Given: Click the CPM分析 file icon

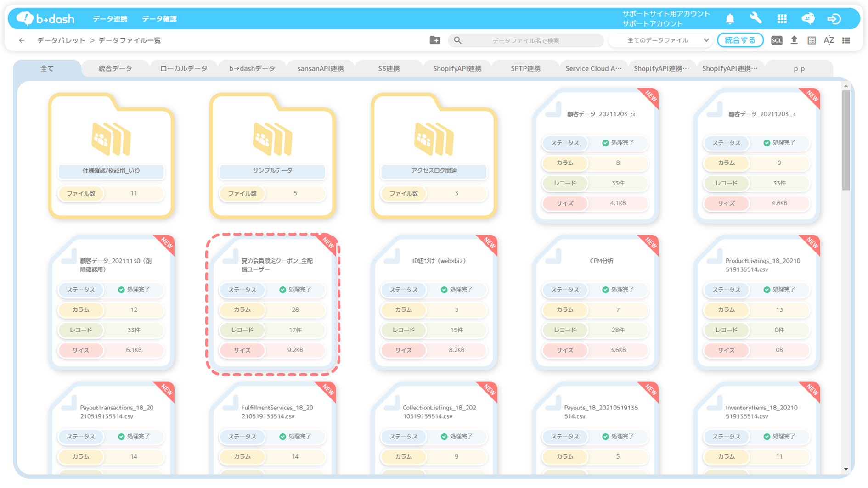Looking at the screenshot, I should click(553, 256).
